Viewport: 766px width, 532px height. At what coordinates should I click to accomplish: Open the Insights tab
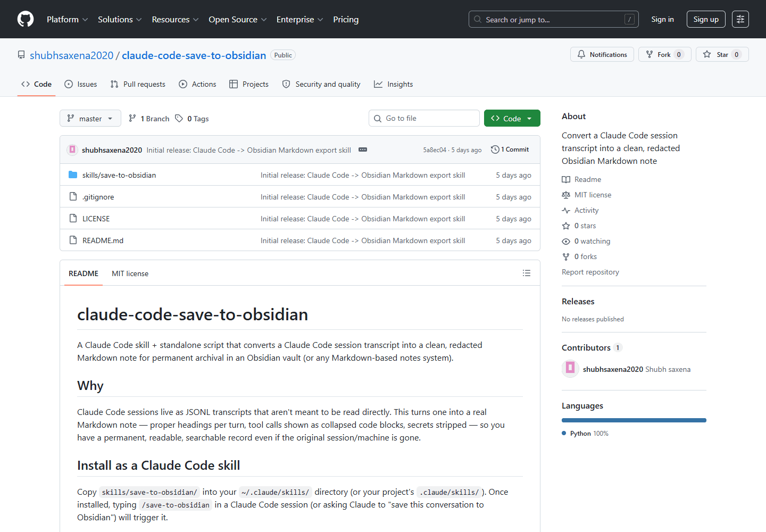tap(394, 84)
